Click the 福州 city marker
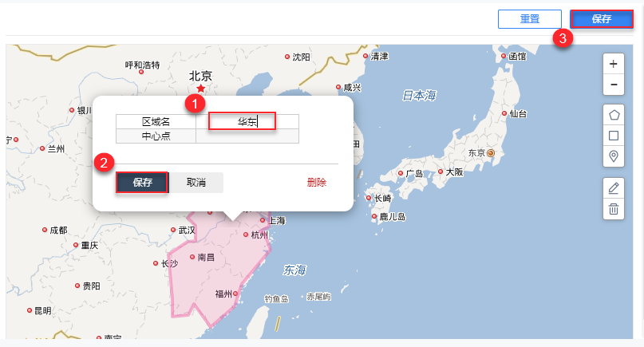 coord(235,294)
